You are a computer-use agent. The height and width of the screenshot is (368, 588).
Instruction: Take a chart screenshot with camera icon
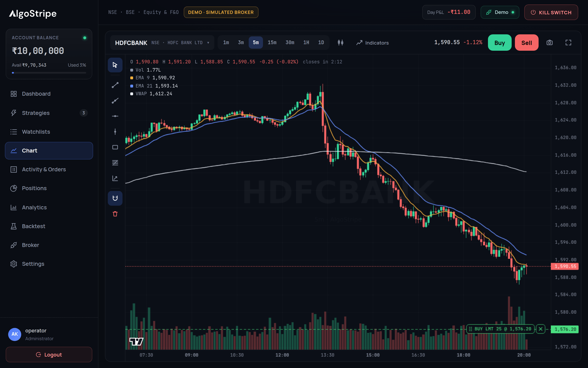[549, 43]
